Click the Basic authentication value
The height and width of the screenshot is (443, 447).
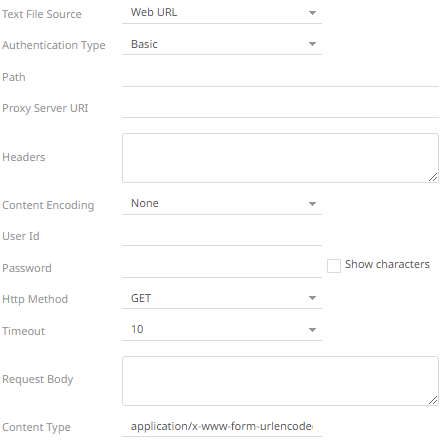point(144,44)
